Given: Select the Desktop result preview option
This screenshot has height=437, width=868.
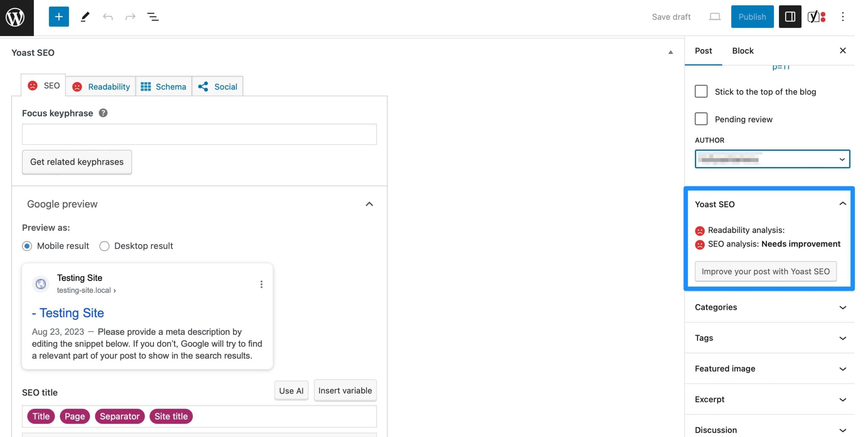Looking at the screenshot, I should coord(104,246).
